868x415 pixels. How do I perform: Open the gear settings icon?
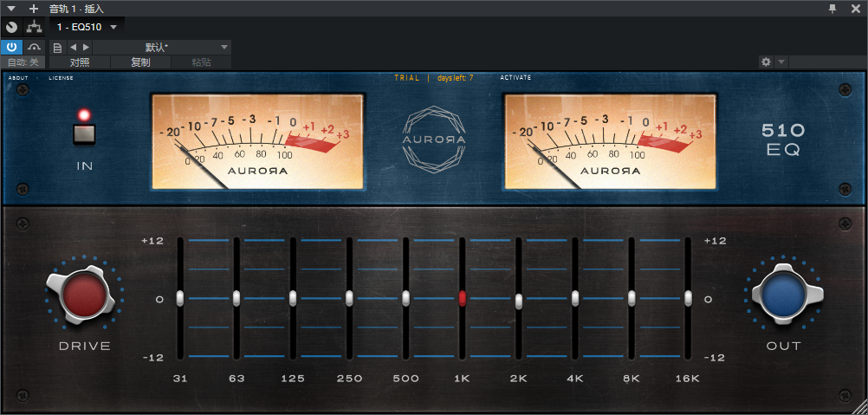[766, 62]
